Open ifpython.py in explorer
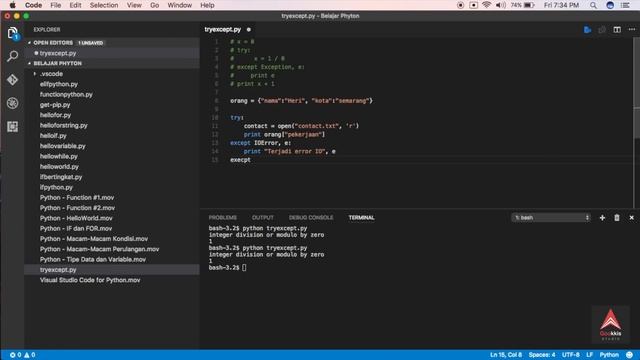Screen dimensions: 640x360 (56, 187)
